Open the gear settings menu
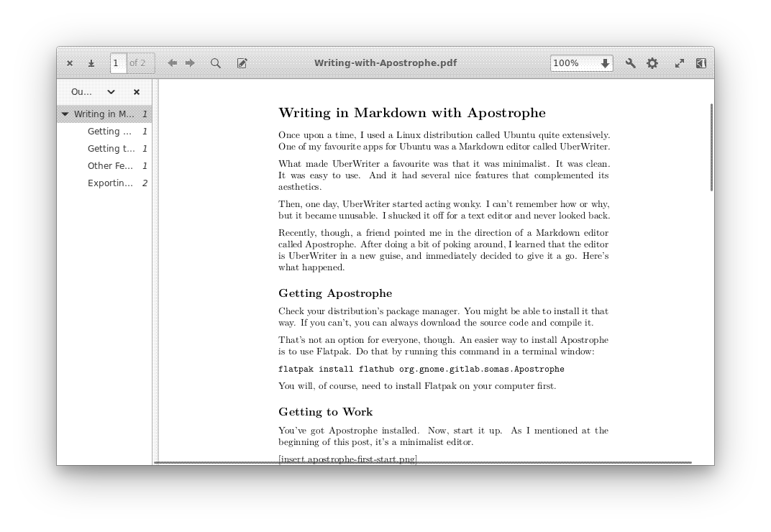 tap(652, 63)
